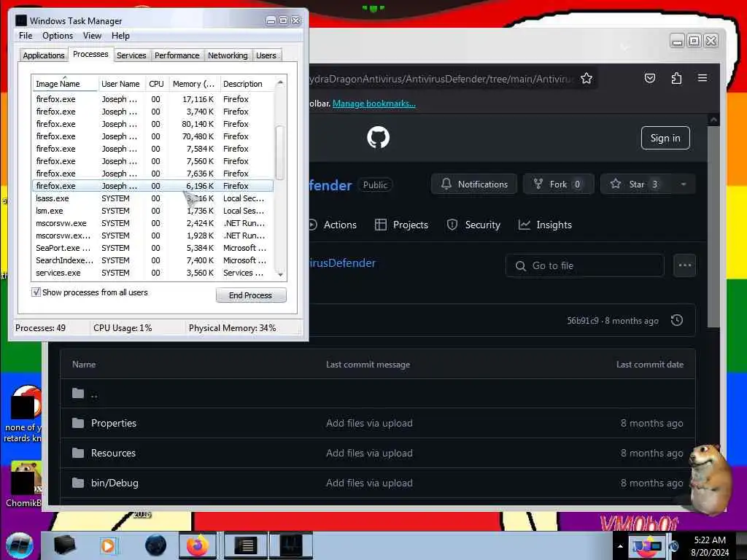747x560 pixels.
Task: Toggle Show processes from all users
Action: (x=36, y=292)
